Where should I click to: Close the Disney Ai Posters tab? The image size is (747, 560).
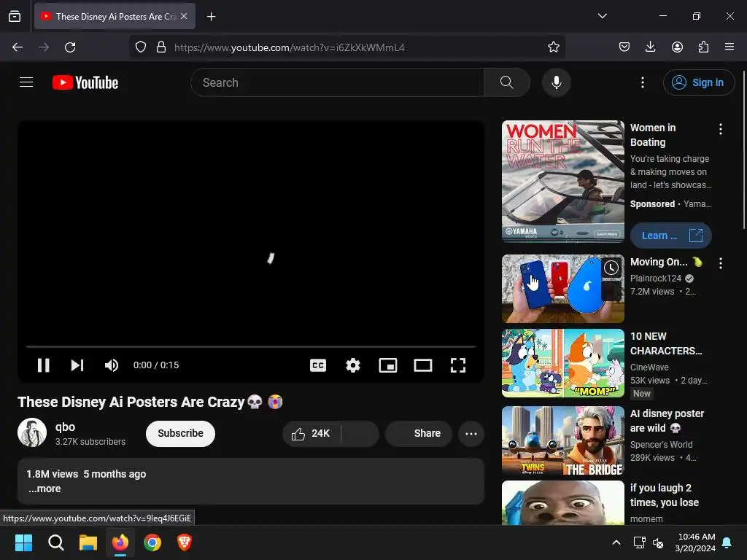pos(184,16)
